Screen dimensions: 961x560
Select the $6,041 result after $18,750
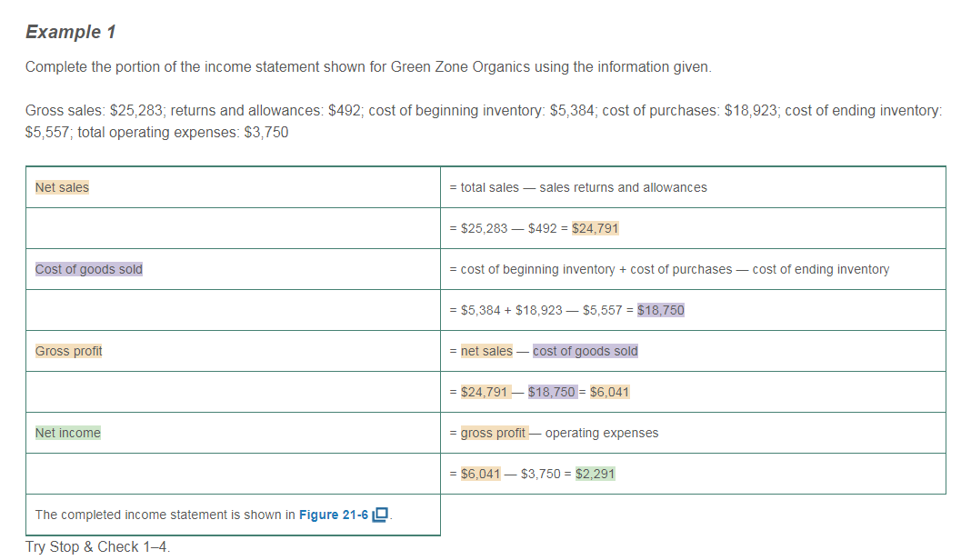[x=609, y=392]
